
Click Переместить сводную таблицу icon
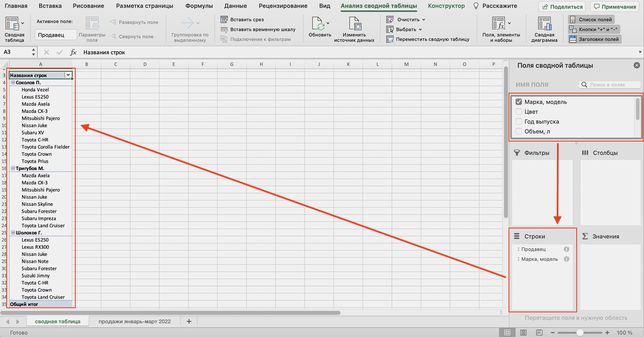(x=390, y=39)
